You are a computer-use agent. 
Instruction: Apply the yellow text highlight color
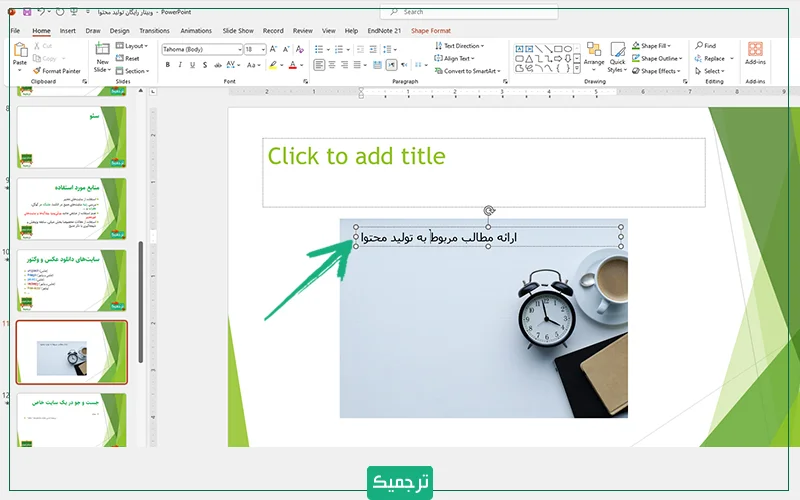coord(273,65)
